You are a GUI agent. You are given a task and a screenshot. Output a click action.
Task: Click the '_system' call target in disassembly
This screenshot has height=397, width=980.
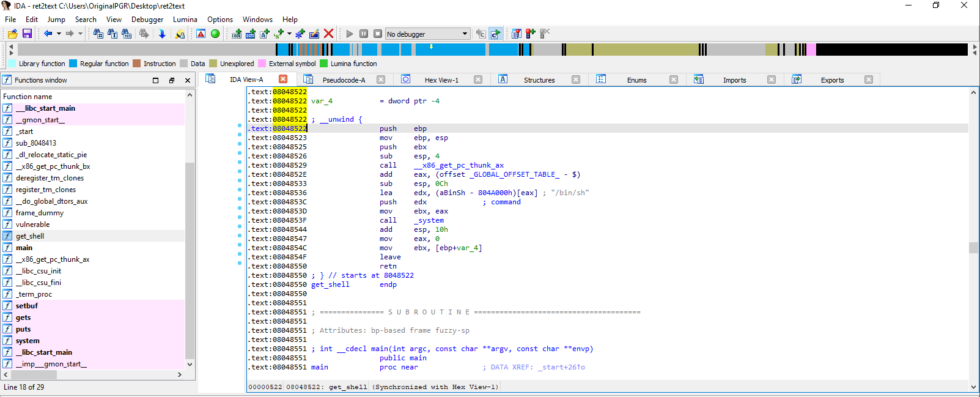[429, 220]
